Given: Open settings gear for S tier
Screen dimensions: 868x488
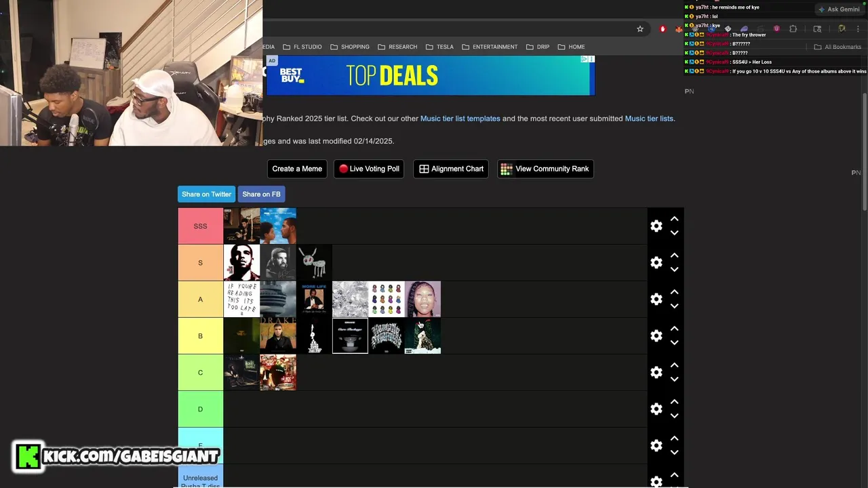Looking at the screenshot, I should pyautogui.click(x=656, y=262).
